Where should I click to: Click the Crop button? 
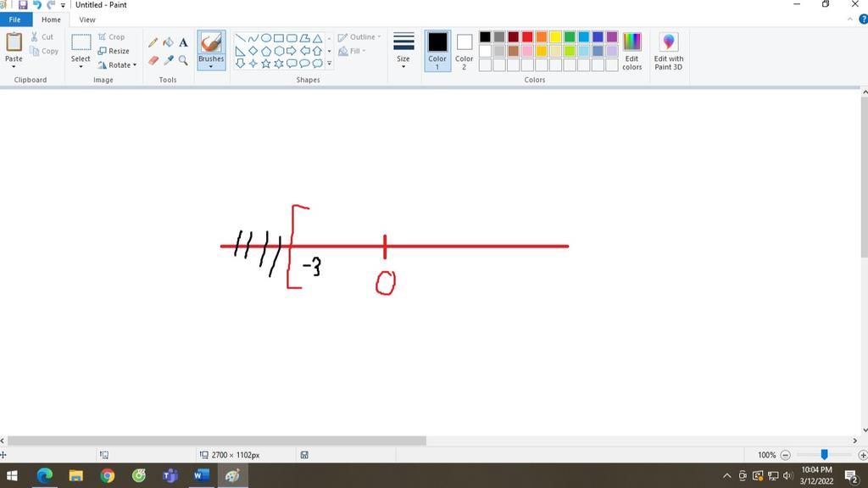(x=111, y=36)
